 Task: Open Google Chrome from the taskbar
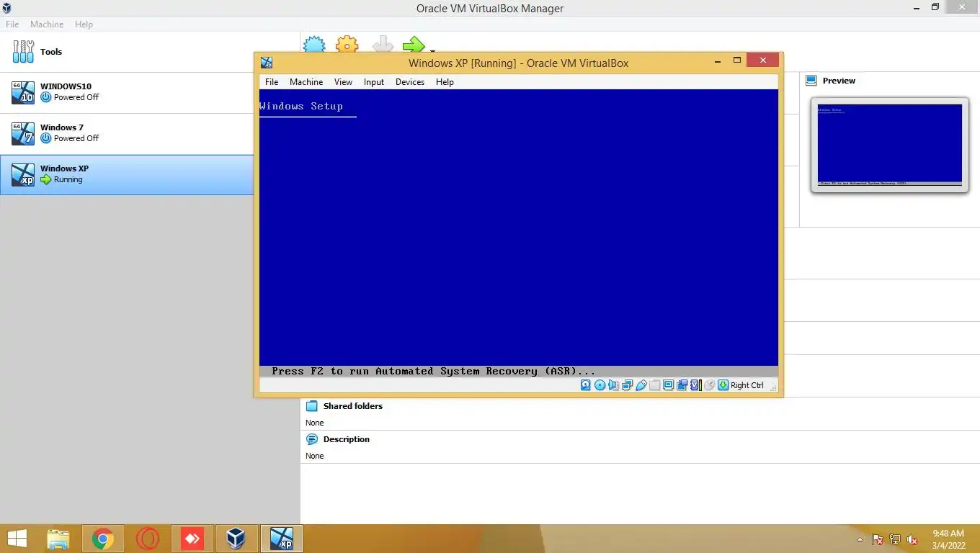coord(103,539)
